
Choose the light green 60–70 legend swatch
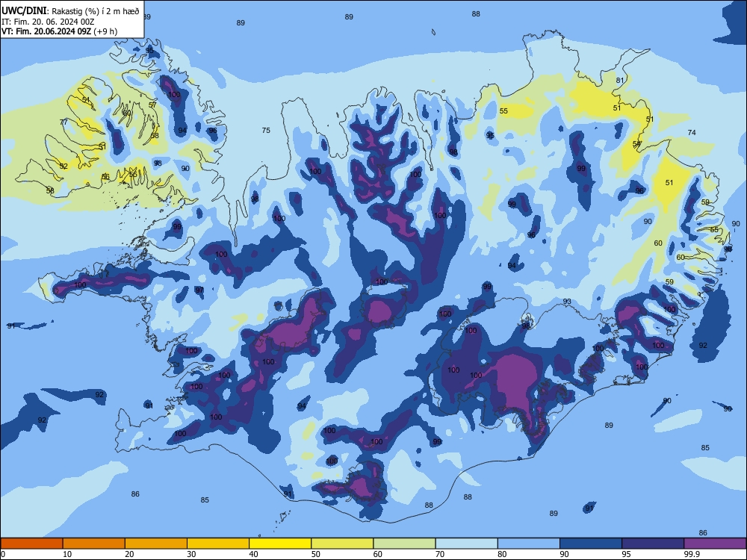click(x=404, y=544)
